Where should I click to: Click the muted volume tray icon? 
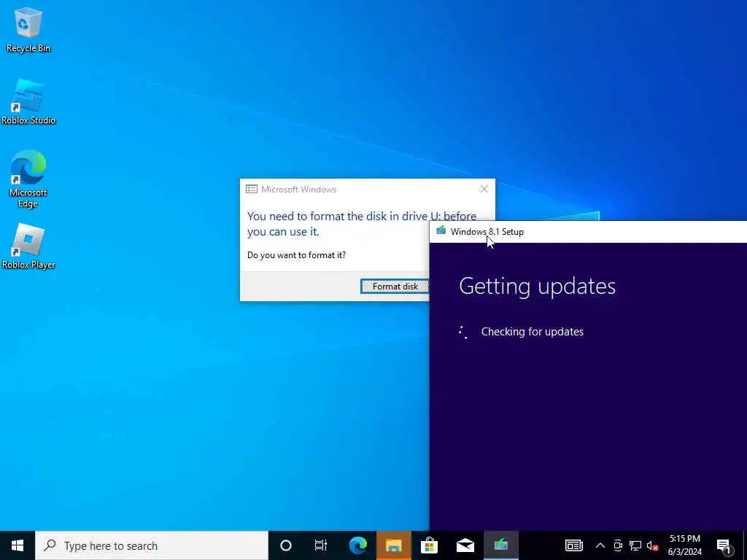click(x=652, y=545)
